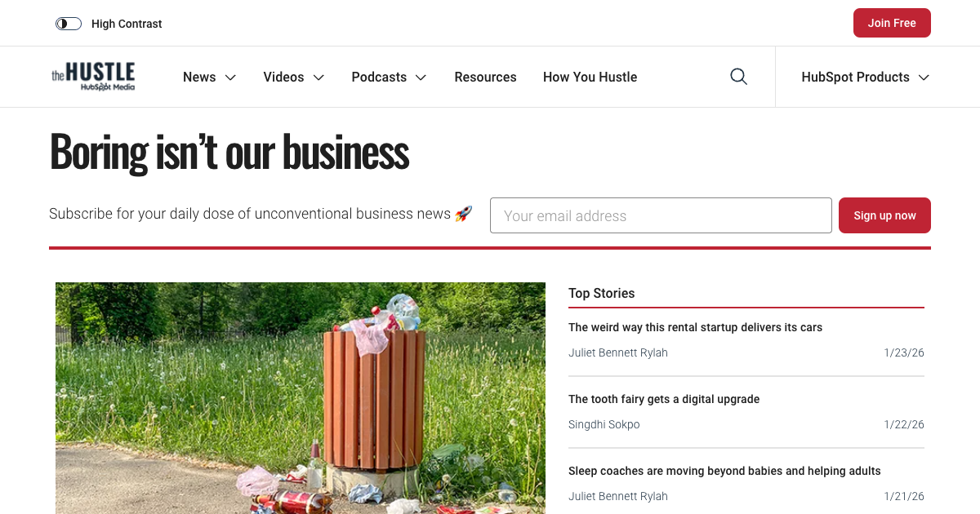Open The Hustle logo home link
Image resolution: width=980 pixels, height=514 pixels.
pos(93,77)
